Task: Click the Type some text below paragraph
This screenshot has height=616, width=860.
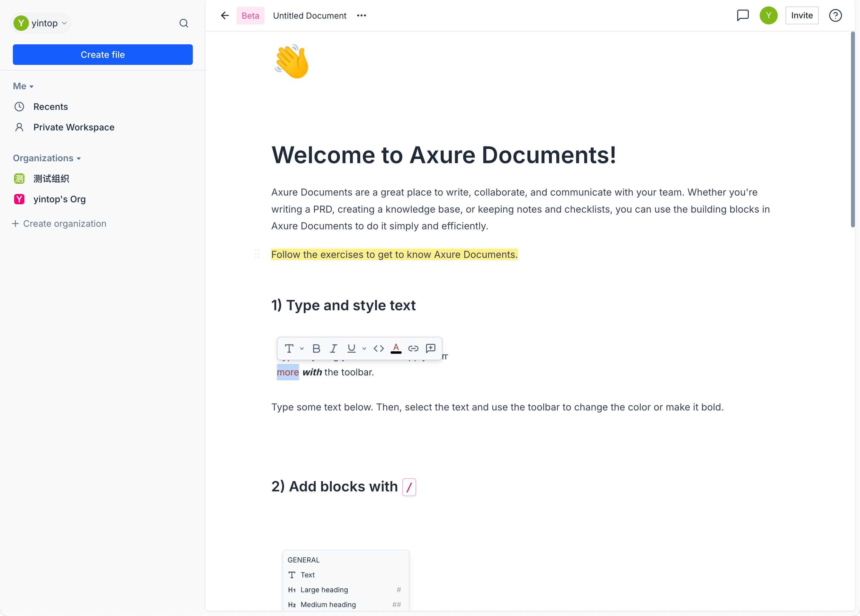Action: click(x=497, y=407)
